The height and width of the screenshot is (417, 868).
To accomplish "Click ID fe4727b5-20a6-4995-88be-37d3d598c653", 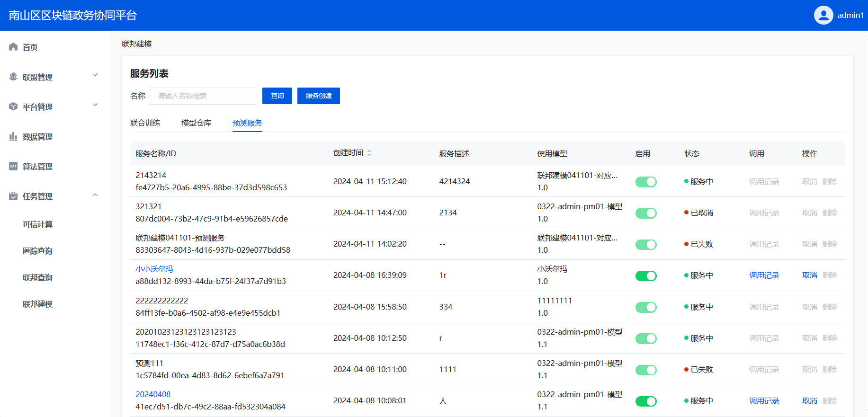I will pos(211,187).
